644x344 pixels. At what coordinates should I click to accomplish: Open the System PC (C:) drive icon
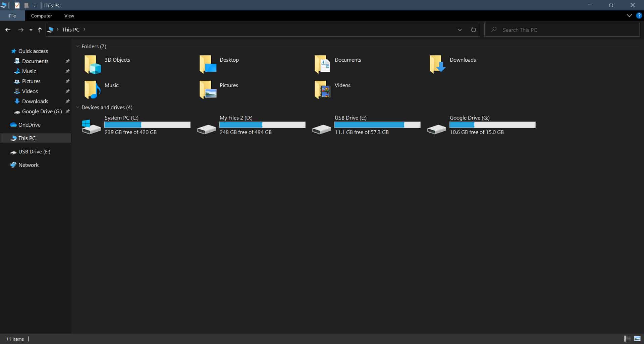(x=91, y=127)
